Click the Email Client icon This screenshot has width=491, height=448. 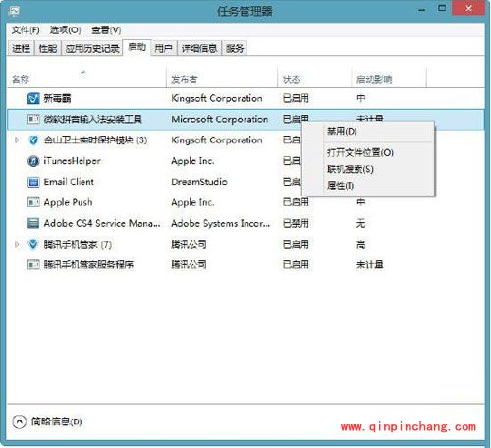[33, 182]
